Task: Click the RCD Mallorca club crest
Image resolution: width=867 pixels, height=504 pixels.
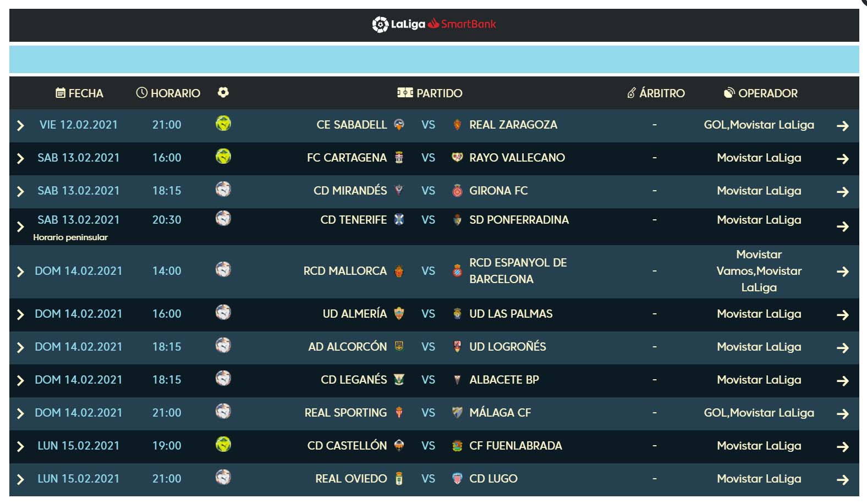Action: 399,271
